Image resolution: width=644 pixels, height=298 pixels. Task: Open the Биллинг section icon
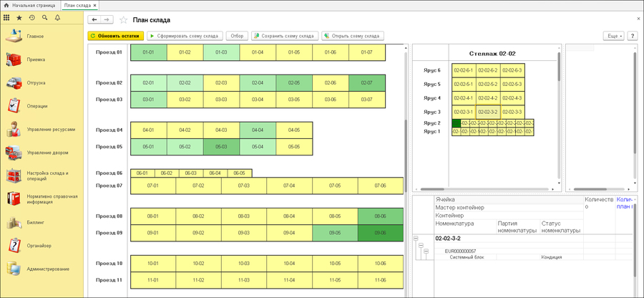[14, 223]
